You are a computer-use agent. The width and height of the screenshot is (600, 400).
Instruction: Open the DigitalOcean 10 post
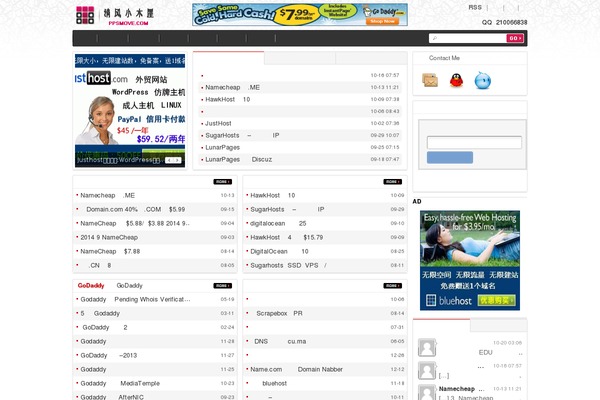click(279, 251)
